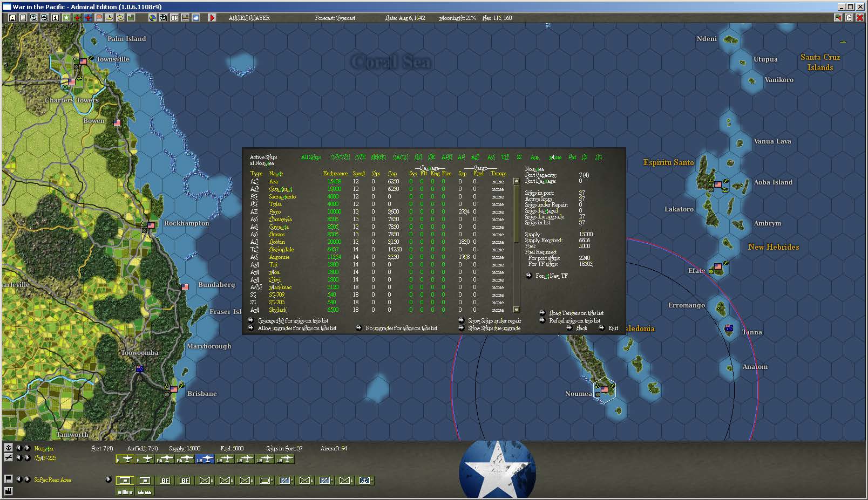Click the Type column header
Image resolution: width=868 pixels, height=500 pixels.
[256, 174]
